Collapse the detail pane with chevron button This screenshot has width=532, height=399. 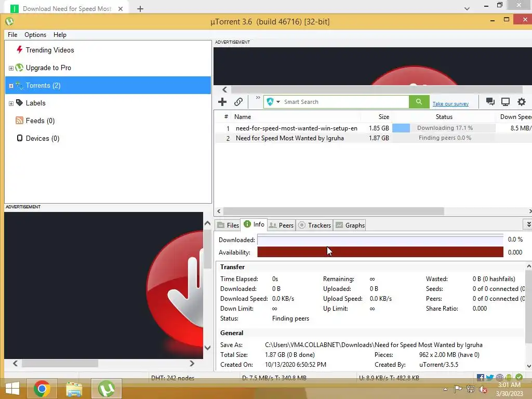(528, 224)
